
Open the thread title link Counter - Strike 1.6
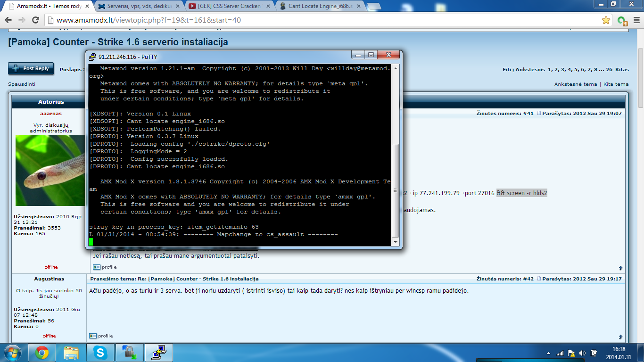coord(118,42)
